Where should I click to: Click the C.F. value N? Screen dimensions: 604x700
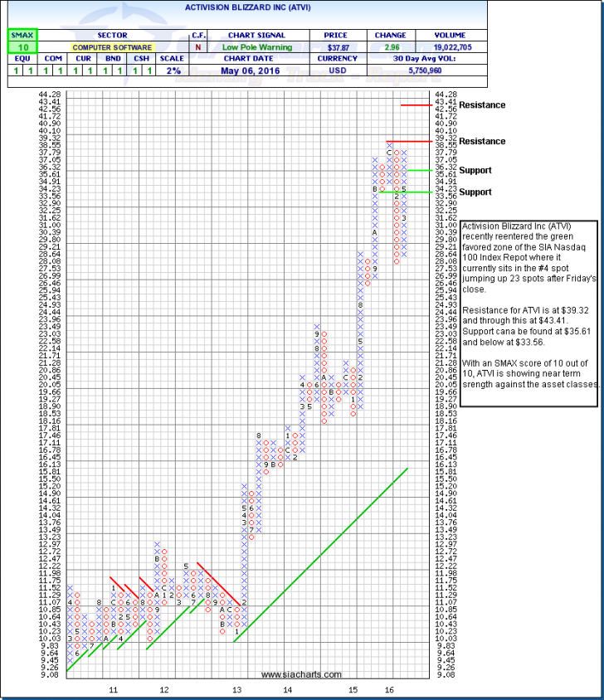(x=198, y=49)
